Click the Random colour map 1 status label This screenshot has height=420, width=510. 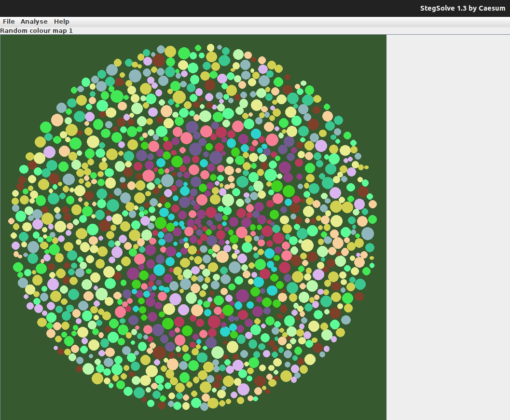pyautogui.click(x=36, y=30)
